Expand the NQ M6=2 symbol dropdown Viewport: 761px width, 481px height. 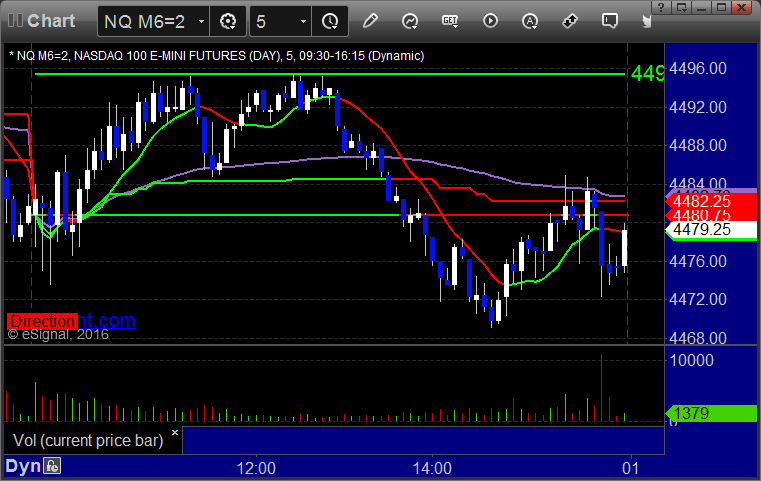pos(201,21)
